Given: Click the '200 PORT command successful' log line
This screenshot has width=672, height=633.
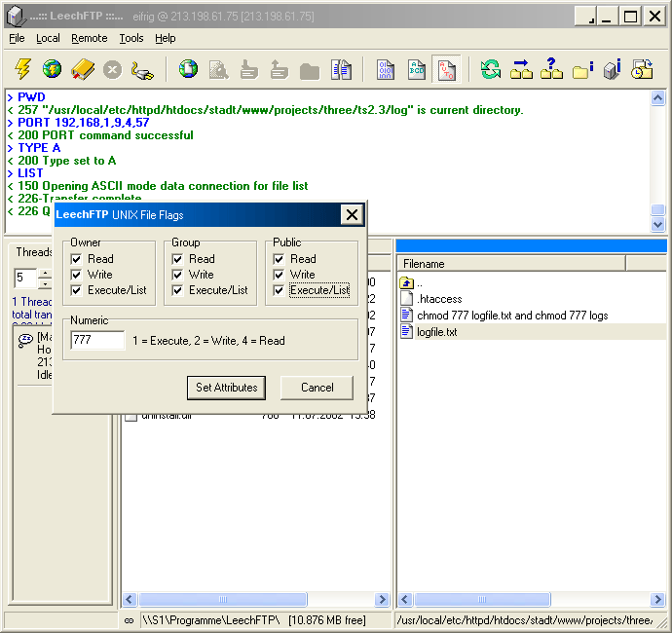Looking at the screenshot, I should 100,135.
